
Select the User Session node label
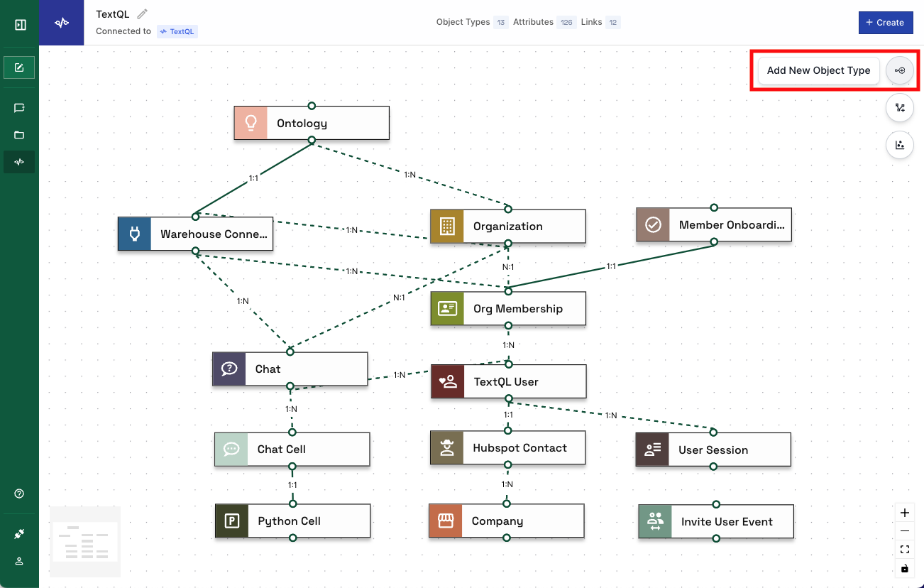coord(713,450)
